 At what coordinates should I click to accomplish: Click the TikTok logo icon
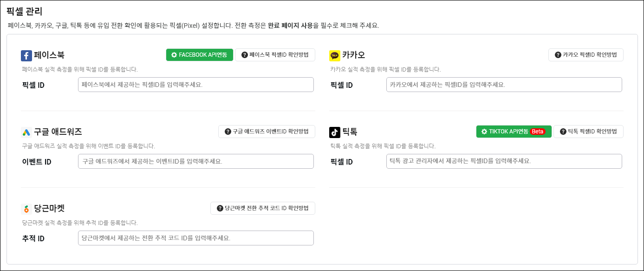(335, 132)
